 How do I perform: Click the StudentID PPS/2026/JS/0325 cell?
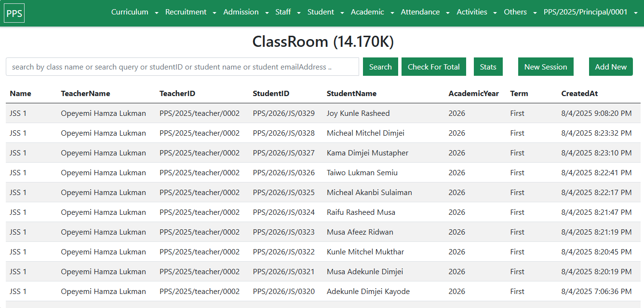tap(283, 193)
